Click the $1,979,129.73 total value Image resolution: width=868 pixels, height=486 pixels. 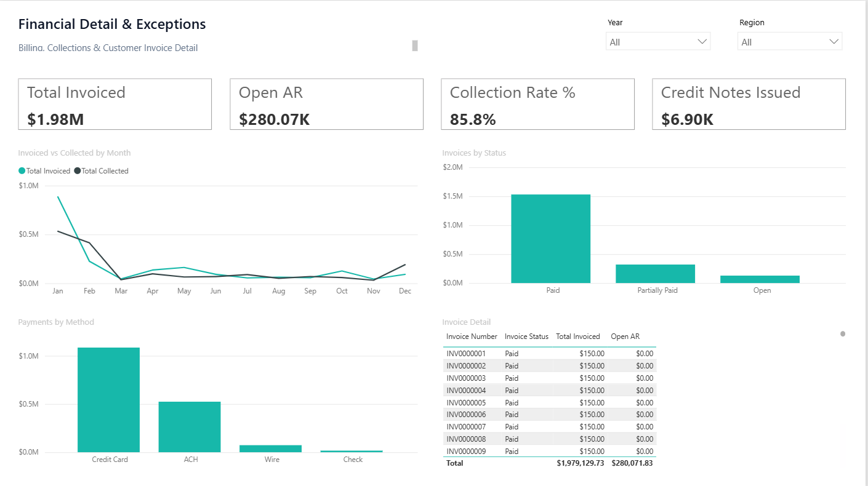[582, 463]
